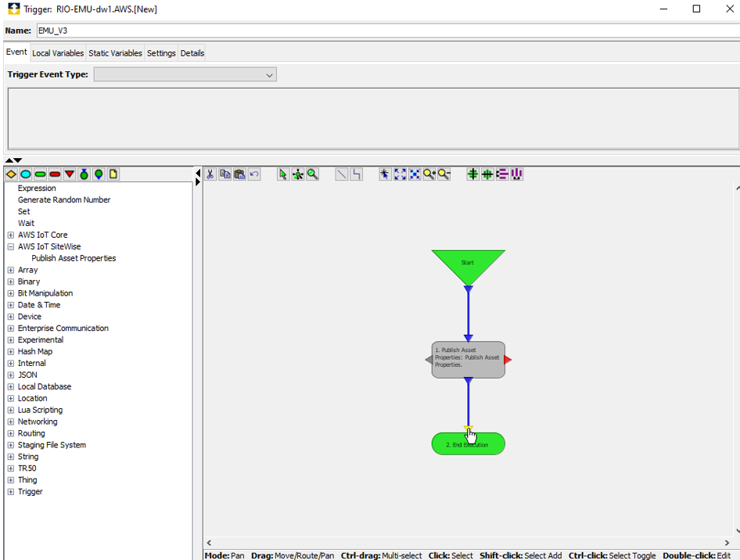Click the Undo arrow icon
This screenshot has width=740, height=560.
point(254,174)
